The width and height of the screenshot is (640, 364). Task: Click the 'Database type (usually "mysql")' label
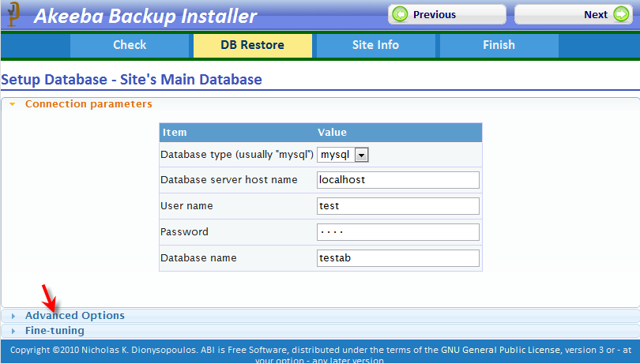point(237,155)
